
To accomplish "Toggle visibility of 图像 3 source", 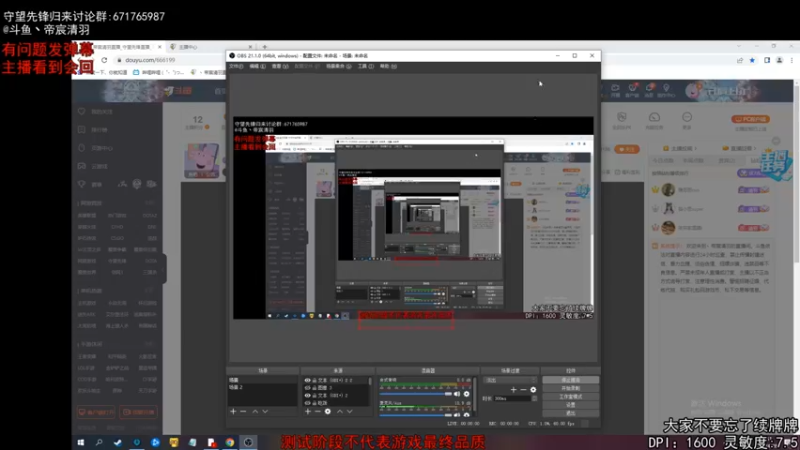I will 307,388.
